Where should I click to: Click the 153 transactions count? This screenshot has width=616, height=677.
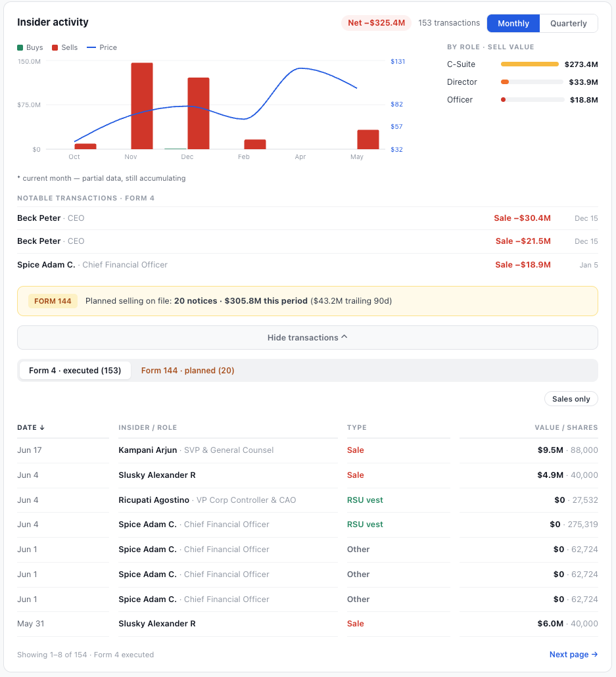tap(449, 23)
